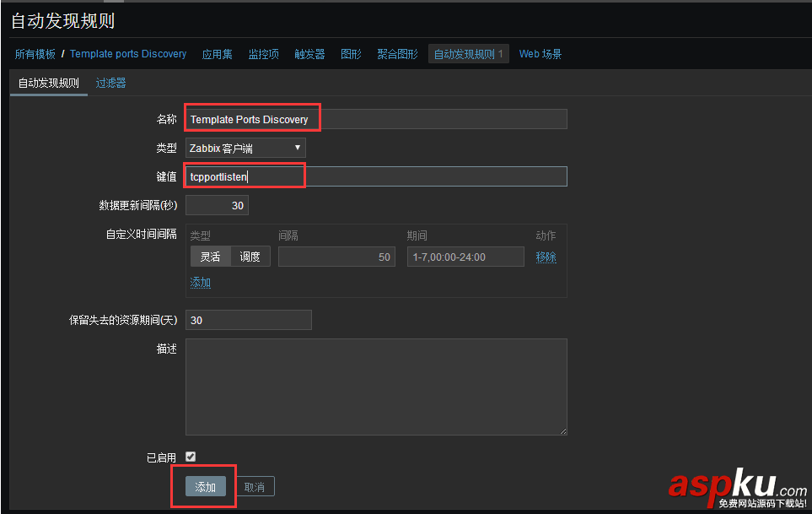Select the 灵活 interval type
Image resolution: width=812 pixels, height=514 pixels.
(209, 256)
